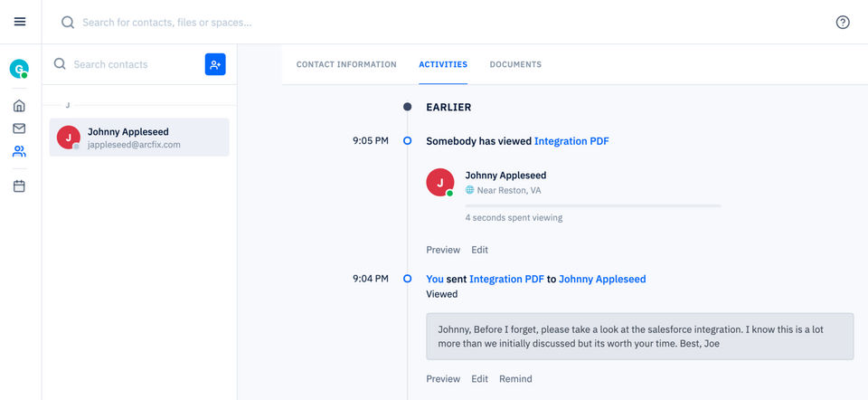Switch to the Documents tab

(515, 64)
